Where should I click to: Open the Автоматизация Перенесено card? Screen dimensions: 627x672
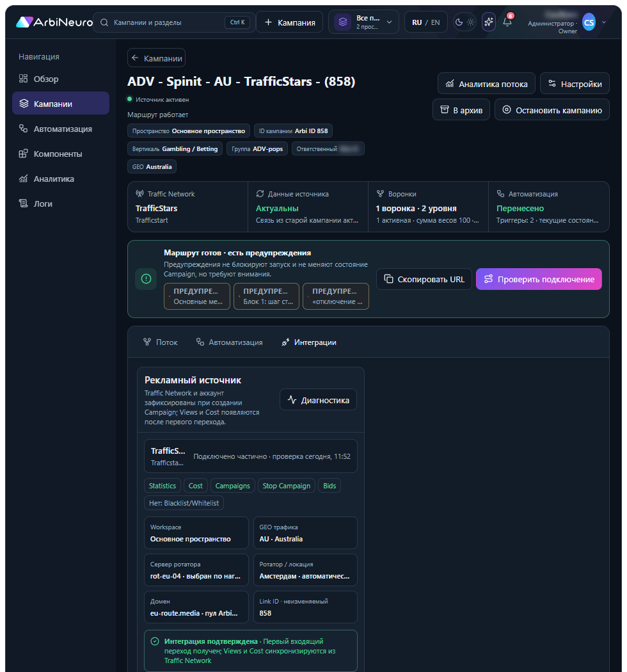tap(548, 207)
